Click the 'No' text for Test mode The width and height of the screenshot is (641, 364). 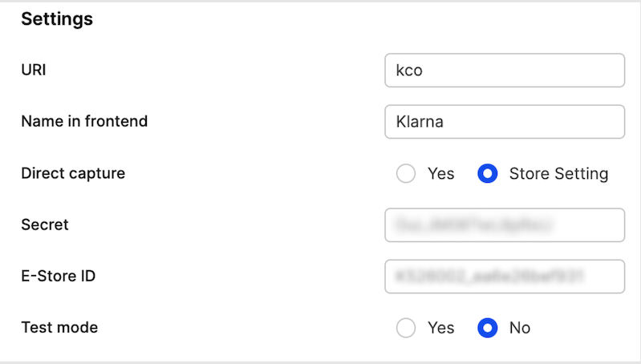pos(519,328)
